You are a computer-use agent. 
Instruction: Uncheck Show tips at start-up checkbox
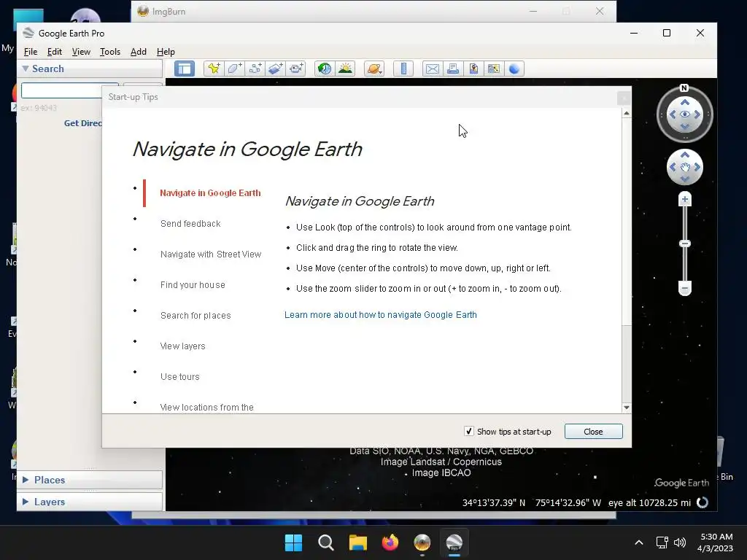[469, 432]
